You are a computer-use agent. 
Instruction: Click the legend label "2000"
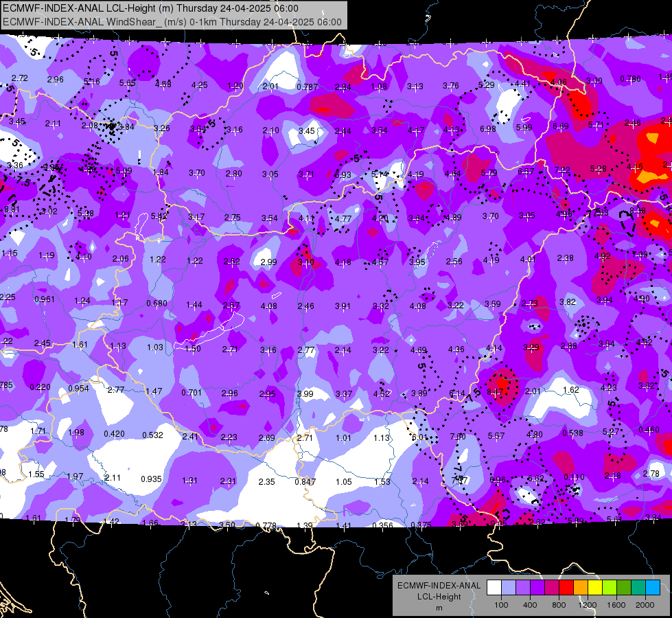[x=645, y=605]
